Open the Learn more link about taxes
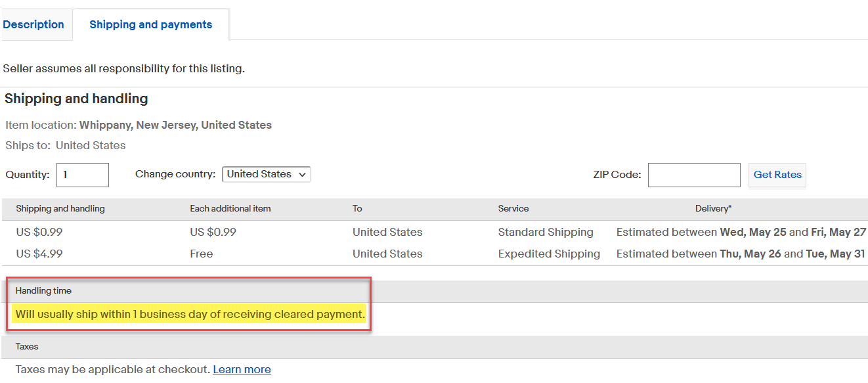868x383 pixels. point(242,369)
